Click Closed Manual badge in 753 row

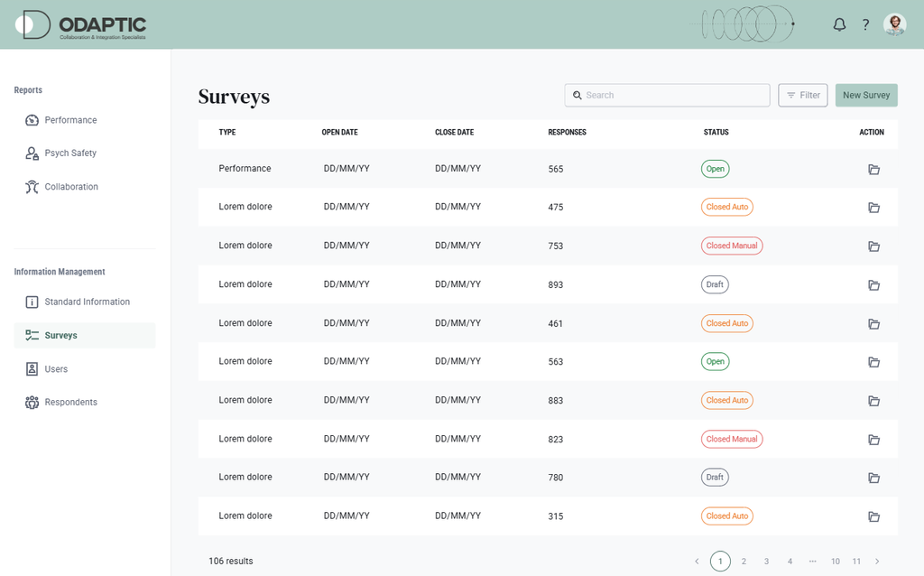tap(732, 246)
